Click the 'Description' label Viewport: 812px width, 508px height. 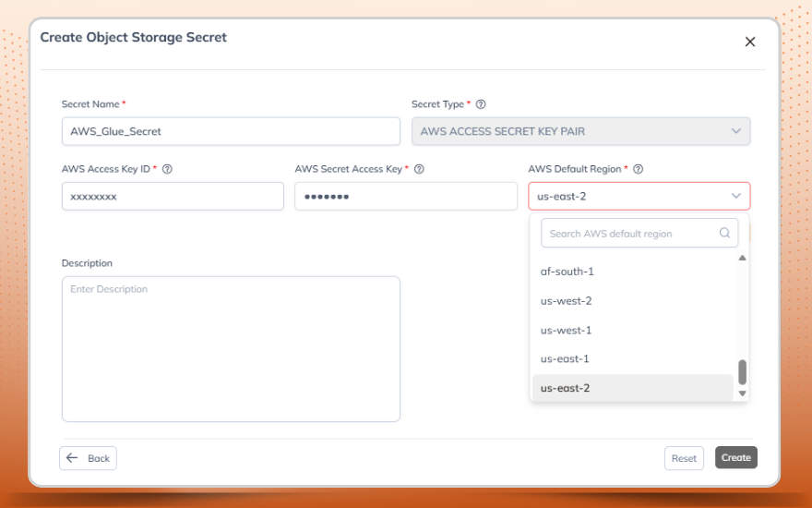point(87,263)
